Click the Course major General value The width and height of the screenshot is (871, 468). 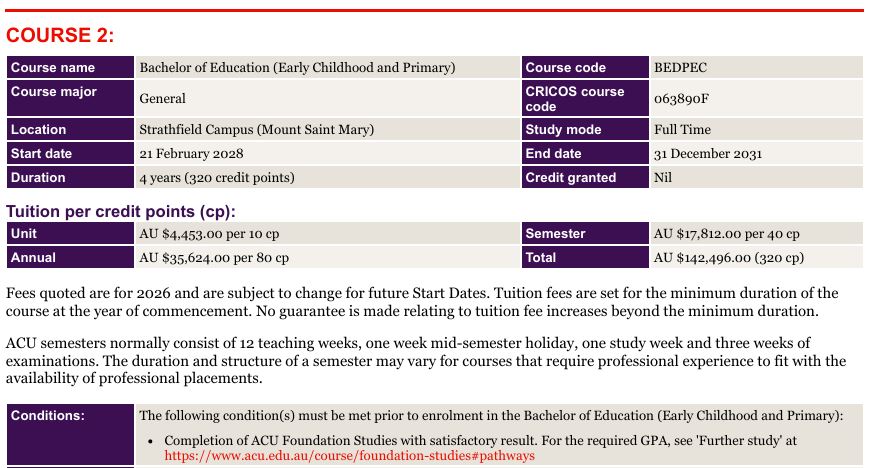coord(162,98)
